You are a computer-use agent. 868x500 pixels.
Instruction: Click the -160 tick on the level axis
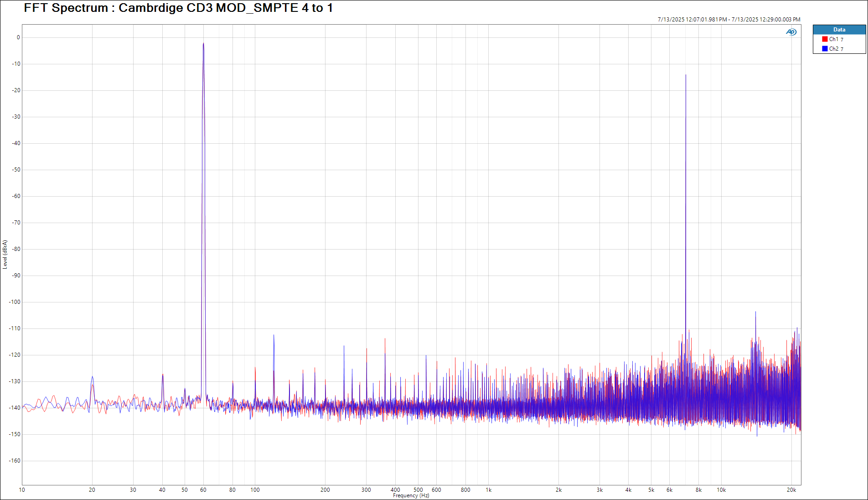click(x=15, y=461)
